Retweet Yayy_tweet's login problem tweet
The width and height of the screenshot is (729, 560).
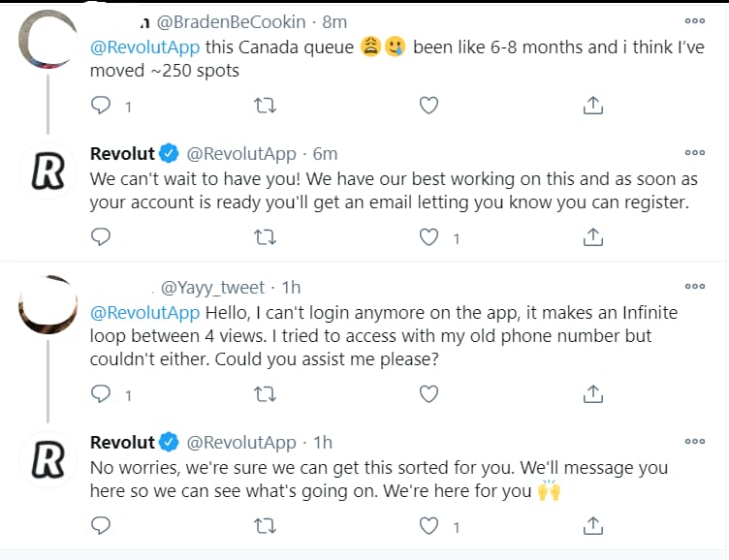[265, 393]
